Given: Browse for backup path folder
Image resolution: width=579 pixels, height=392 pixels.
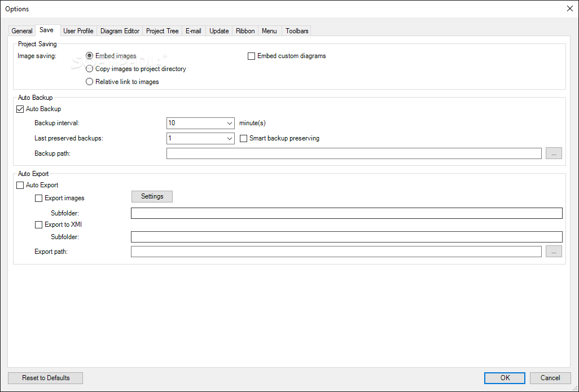Looking at the screenshot, I should 554,153.
